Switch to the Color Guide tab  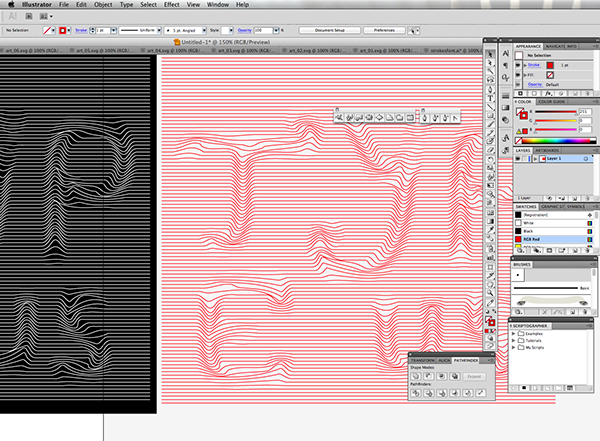tap(552, 102)
